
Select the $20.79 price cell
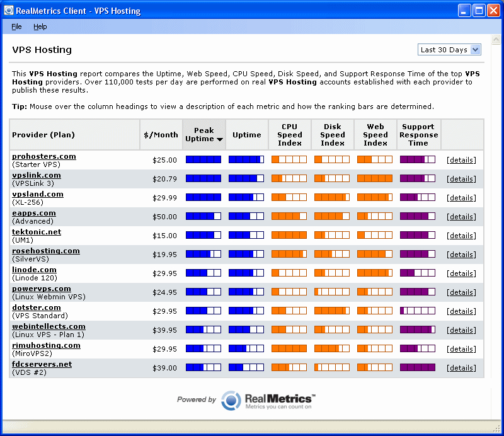click(164, 179)
